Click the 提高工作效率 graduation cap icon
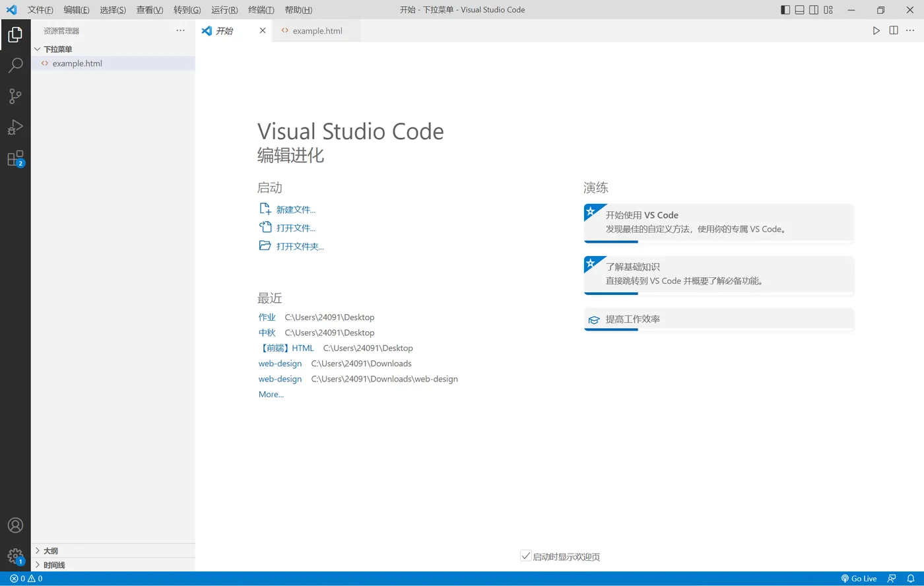The image size is (924, 586). pyautogui.click(x=594, y=320)
